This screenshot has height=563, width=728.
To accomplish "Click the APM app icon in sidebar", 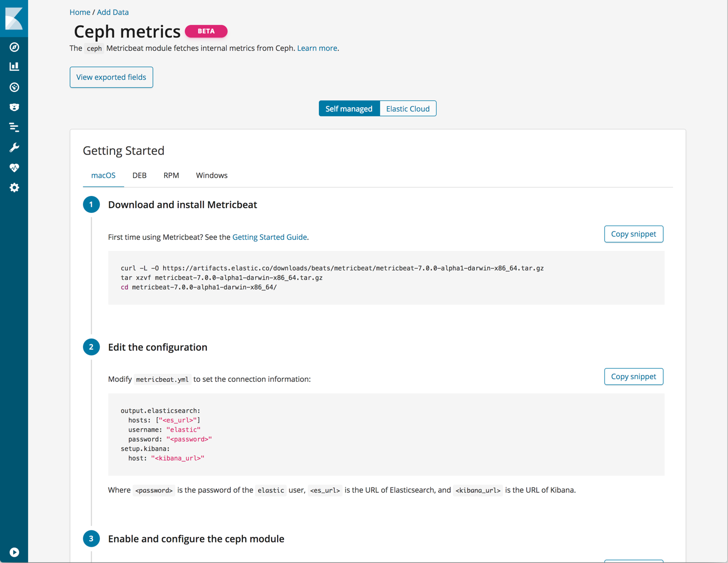I will click(x=14, y=107).
